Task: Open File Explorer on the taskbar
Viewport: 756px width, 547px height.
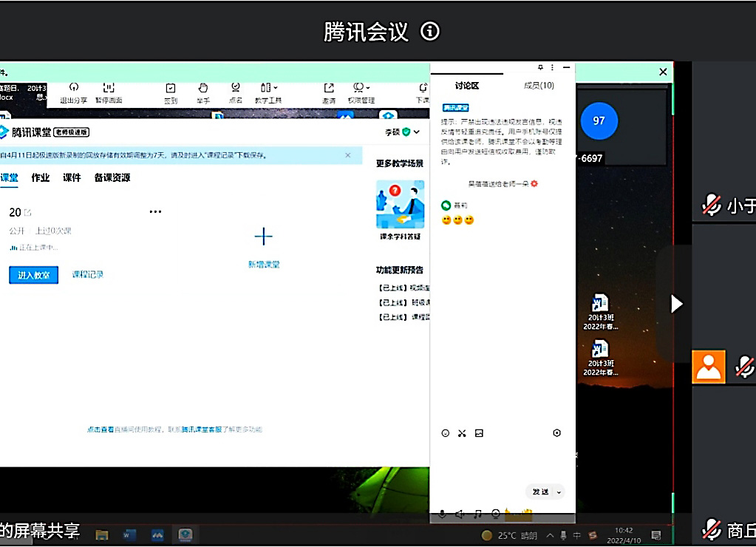Action: point(102,534)
